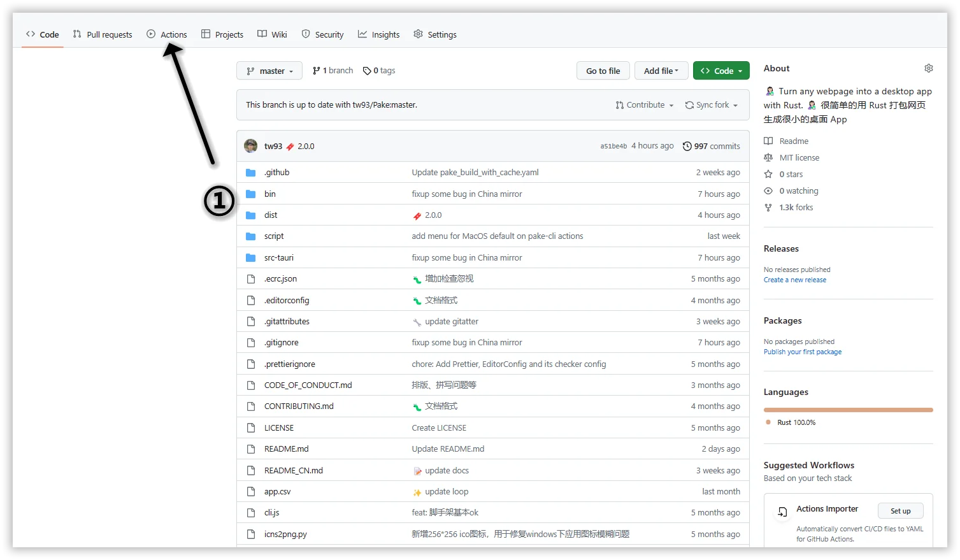This screenshot has width=960, height=560.
Task: Open the master branch dropdown
Action: [x=270, y=71]
